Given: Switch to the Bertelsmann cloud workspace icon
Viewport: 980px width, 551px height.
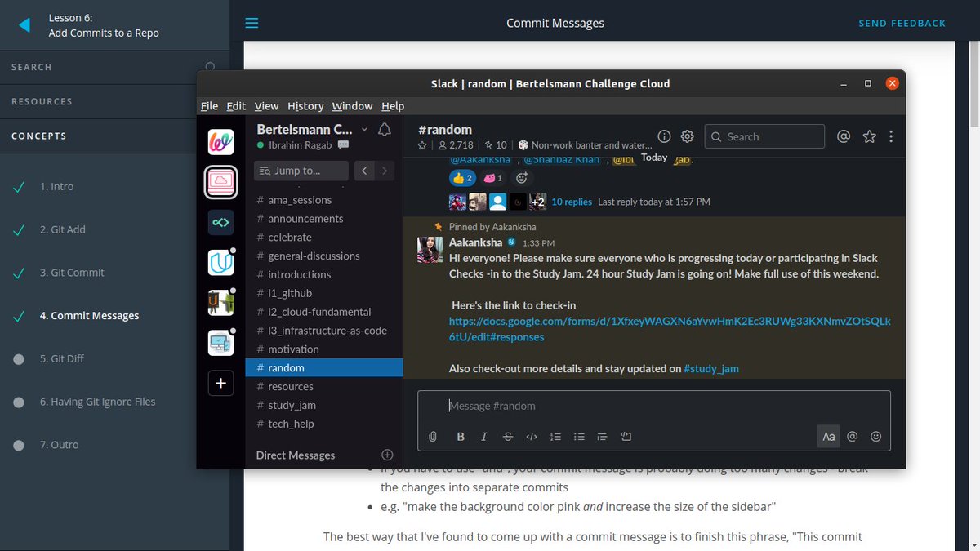Looking at the screenshot, I should point(220,182).
